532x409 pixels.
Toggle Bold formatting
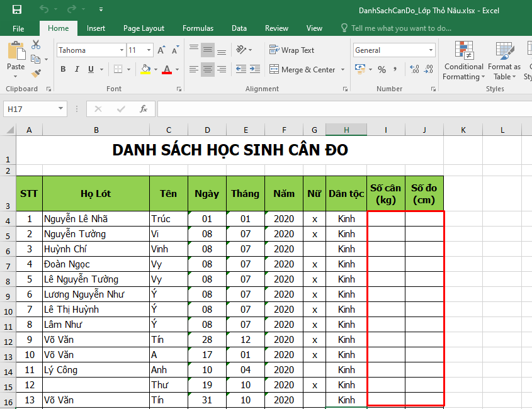[x=63, y=69]
